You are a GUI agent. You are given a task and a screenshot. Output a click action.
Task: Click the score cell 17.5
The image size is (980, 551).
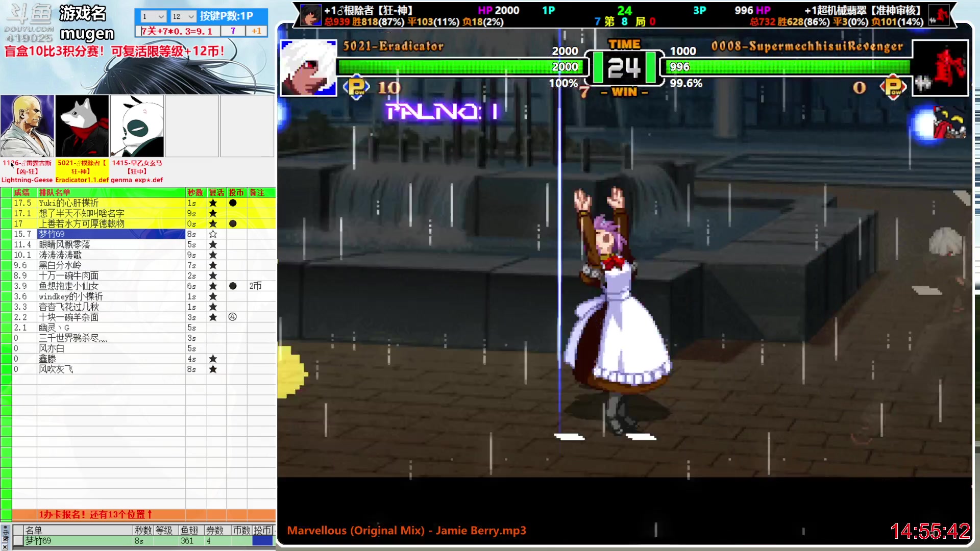click(24, 203)
